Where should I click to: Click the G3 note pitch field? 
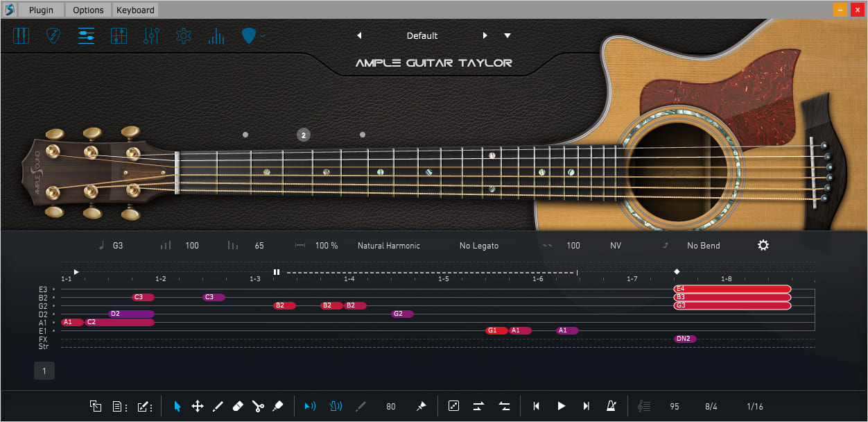pyautogui.click(x=118, y=246)
